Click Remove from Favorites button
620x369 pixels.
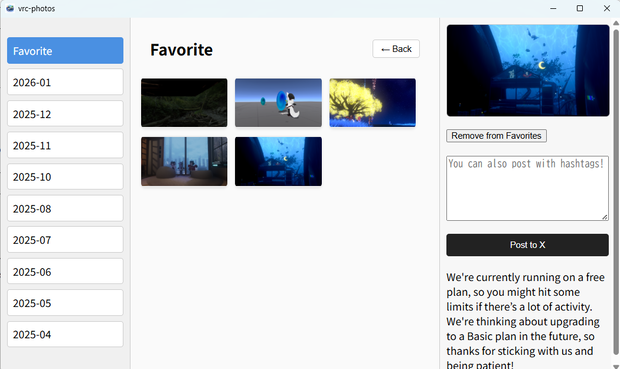(496, 136)
